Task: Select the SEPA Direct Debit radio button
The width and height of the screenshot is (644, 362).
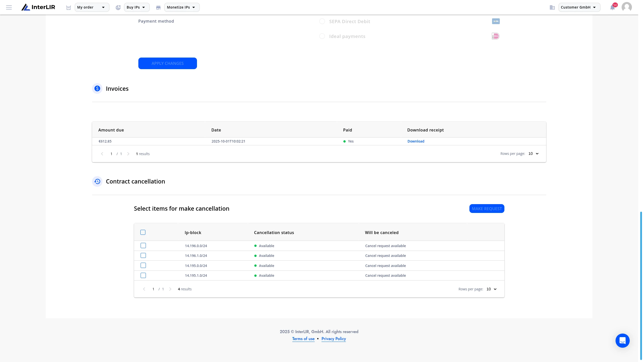Action: (x=322, y=21)
